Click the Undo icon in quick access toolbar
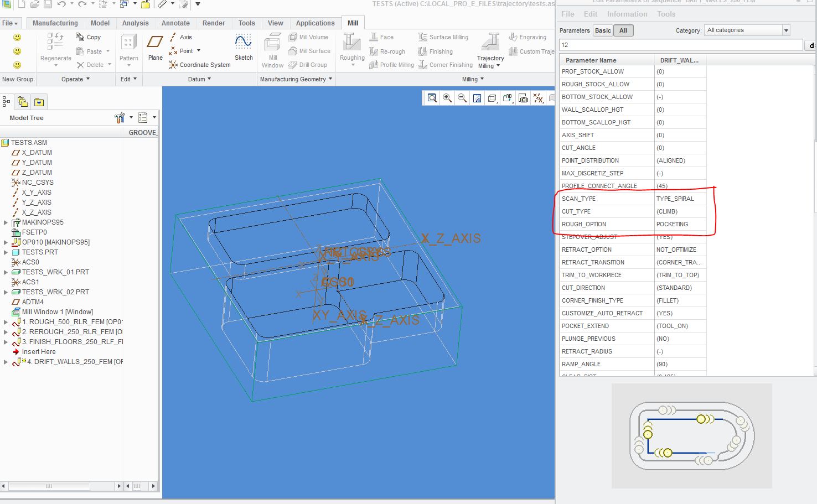Viewport: 817px width, 504px height. click(61, 4)
